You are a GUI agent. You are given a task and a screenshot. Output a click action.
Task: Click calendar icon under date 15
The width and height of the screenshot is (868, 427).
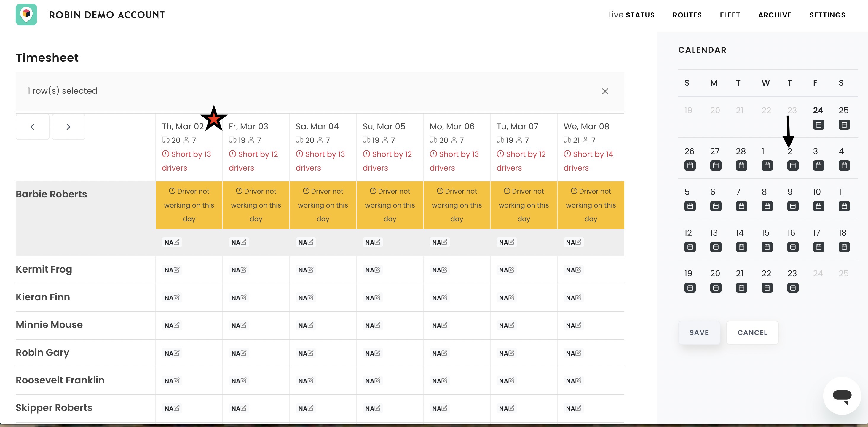[767, 247]
